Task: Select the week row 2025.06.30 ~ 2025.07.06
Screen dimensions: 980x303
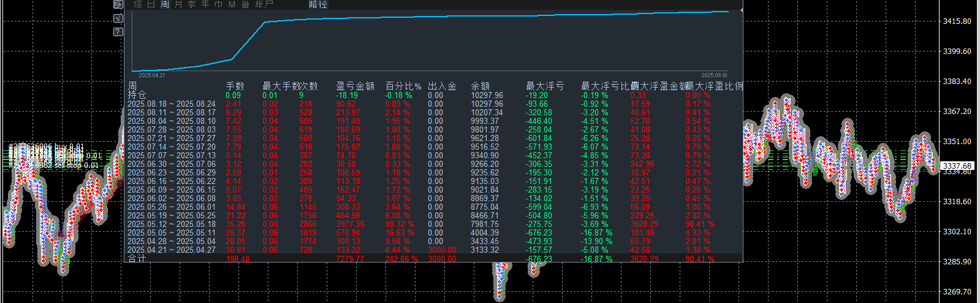Action: click(172, 164)
